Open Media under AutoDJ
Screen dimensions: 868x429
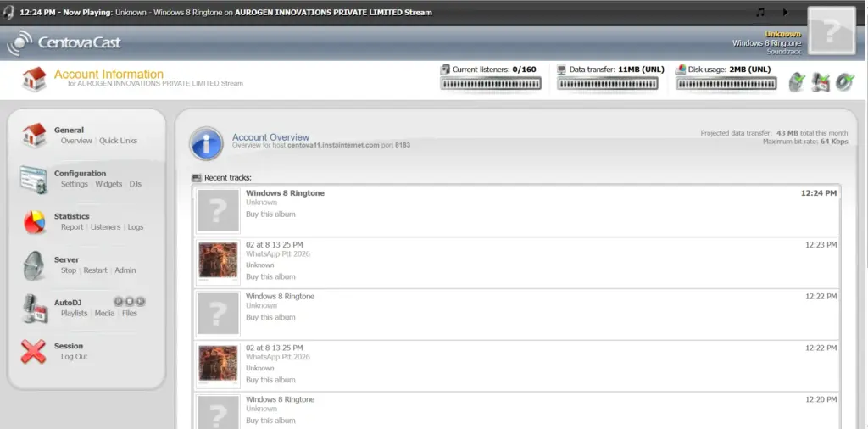coord(104,314)
